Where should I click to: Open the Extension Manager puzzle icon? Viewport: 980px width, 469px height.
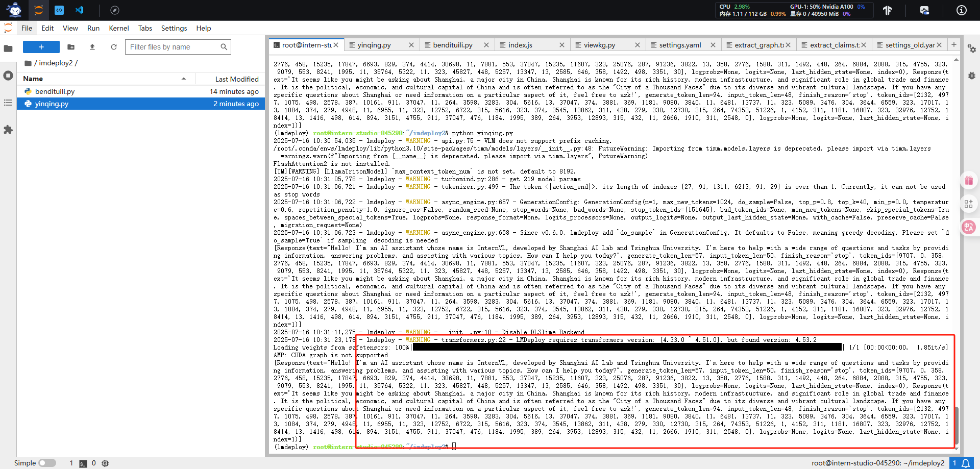click(x=8, y=130)
